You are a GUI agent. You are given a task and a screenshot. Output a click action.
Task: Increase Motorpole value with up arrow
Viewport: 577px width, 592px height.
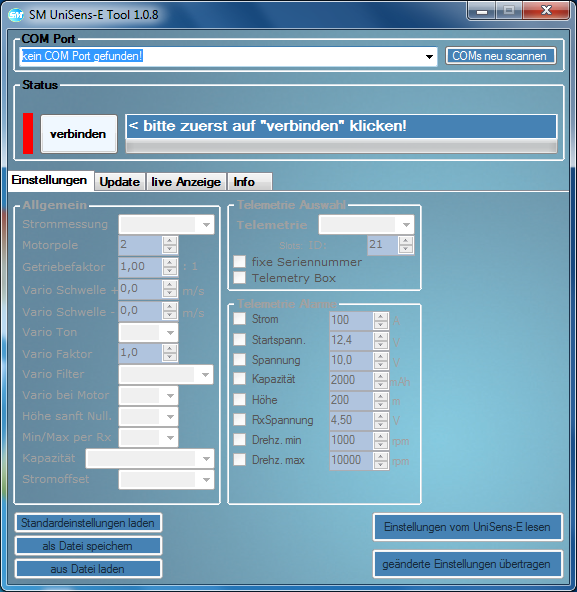click(x=170, y=241)
